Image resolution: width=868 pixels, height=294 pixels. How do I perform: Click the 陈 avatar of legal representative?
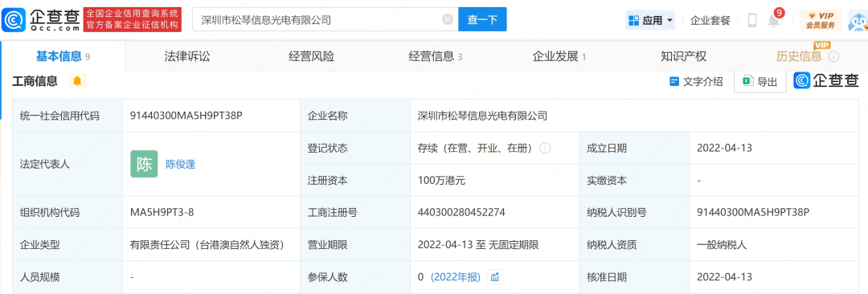tap(144, 164)
